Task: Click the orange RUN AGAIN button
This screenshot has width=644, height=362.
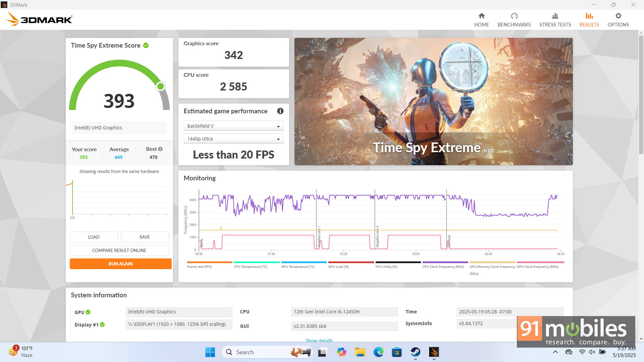Action: point(120,264)
